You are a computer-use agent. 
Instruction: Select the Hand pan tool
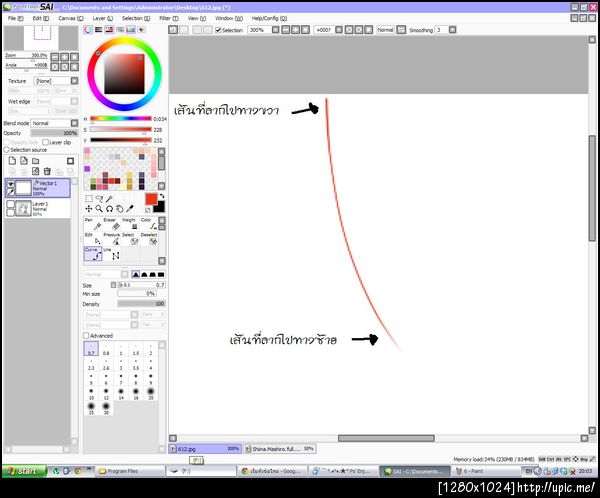click(120, 209)
